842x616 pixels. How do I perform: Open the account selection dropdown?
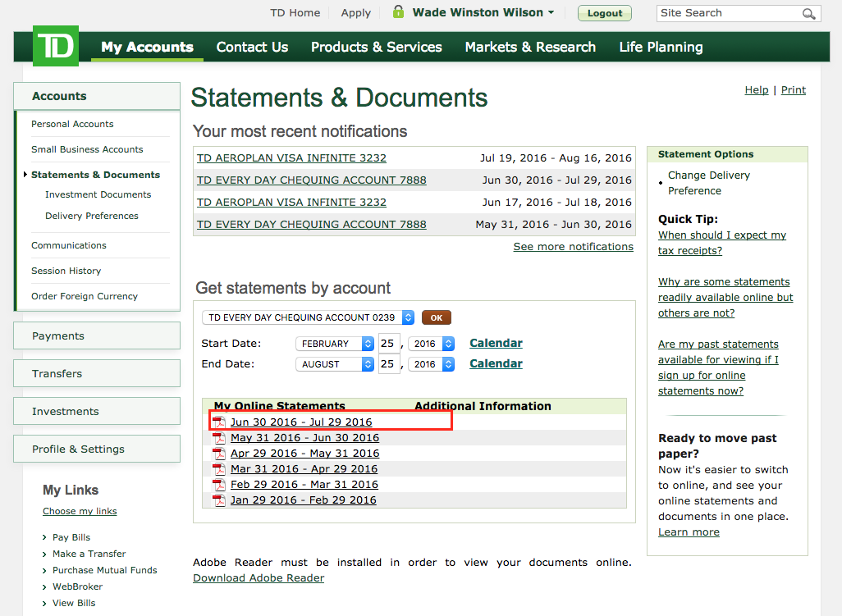click(x=309, y=317)
